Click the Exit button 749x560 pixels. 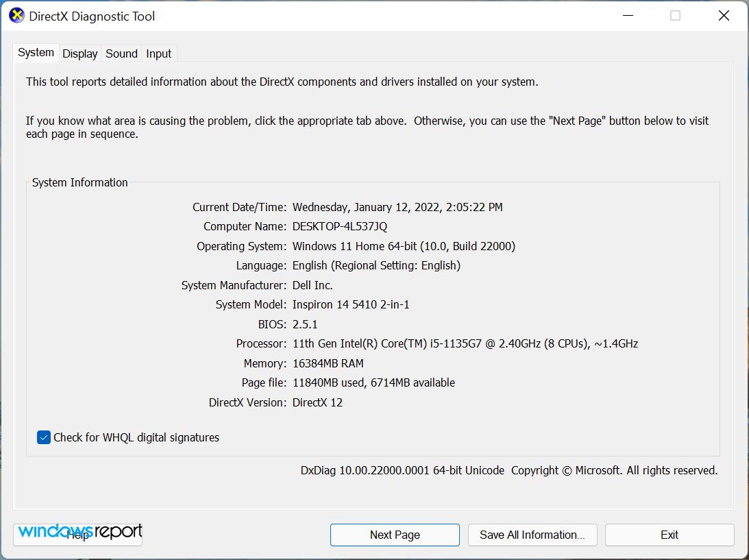[669, 535]
